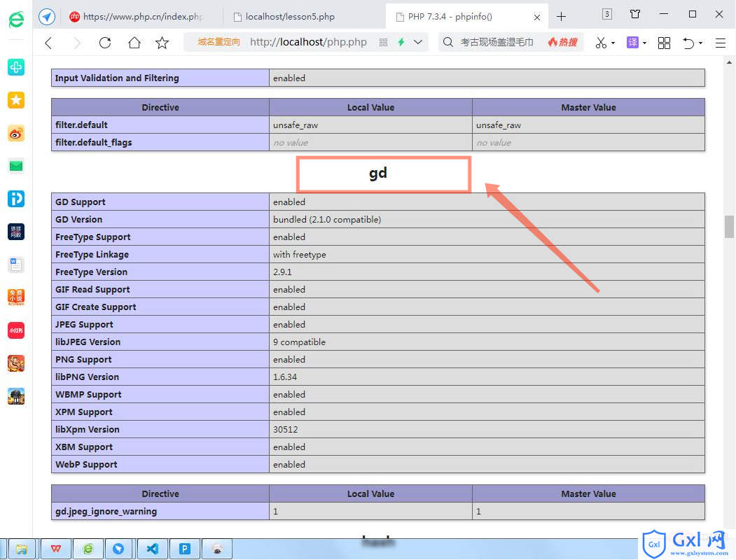Toggle the lightning speed mode icon
Viewport: 736px width, 560px height.
click(401, 42)
